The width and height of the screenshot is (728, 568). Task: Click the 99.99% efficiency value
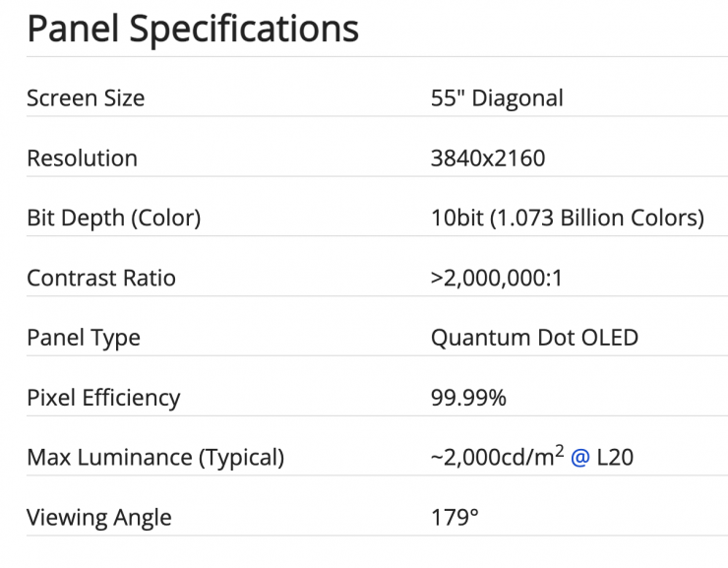468,399
